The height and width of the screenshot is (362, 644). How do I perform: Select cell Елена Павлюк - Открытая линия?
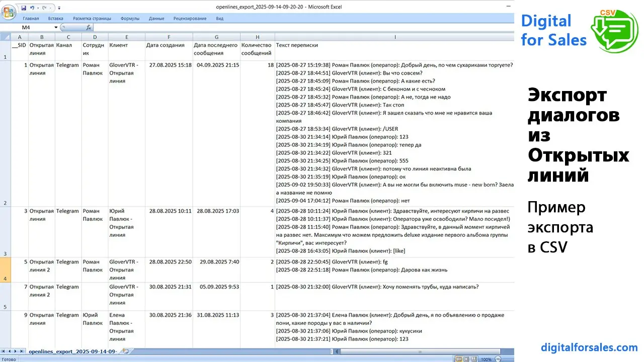coord(126,329)
